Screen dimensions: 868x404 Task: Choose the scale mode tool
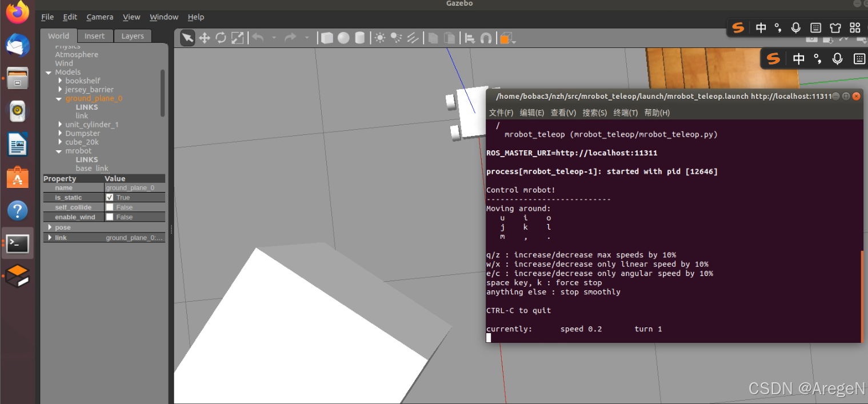[237, 38]
